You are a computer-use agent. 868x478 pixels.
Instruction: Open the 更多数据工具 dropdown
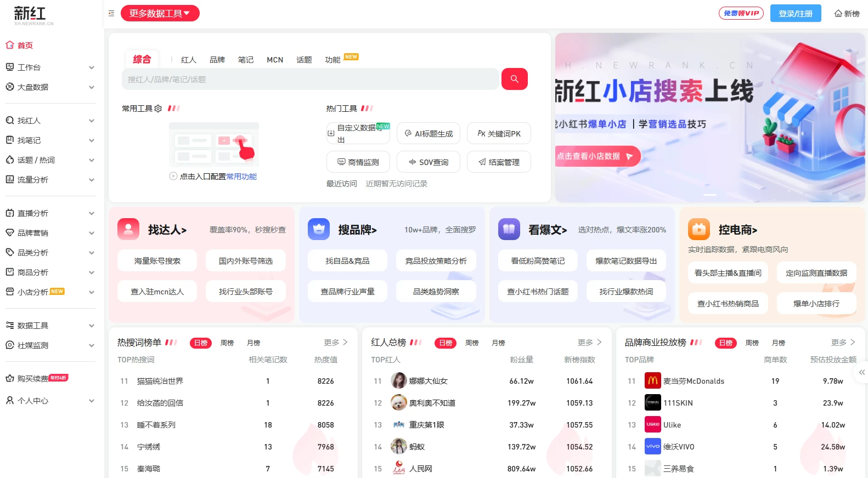click(160, 13)
